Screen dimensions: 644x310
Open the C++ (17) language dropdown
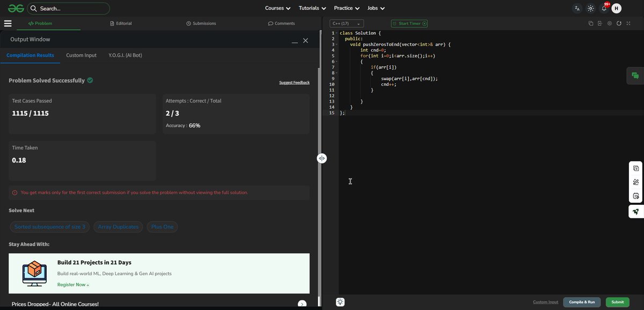point(347,24)
